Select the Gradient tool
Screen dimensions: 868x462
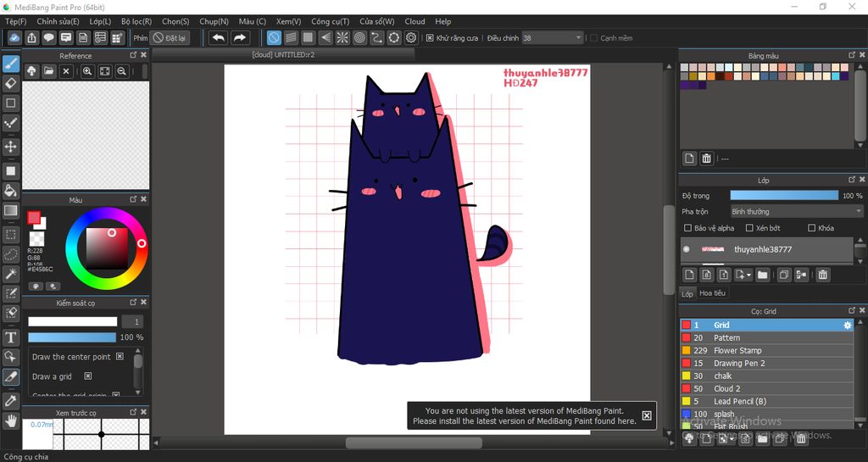point(10,211)
